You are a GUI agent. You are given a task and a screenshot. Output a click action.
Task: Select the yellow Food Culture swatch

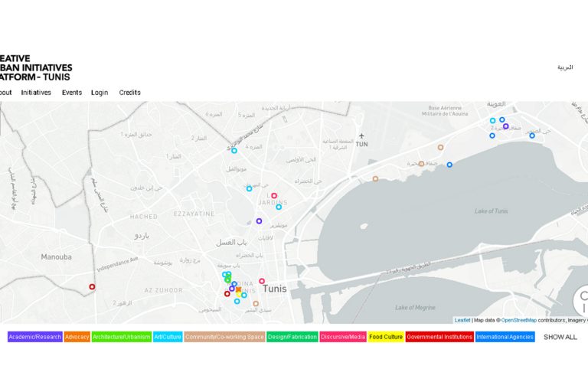point(386,337)
